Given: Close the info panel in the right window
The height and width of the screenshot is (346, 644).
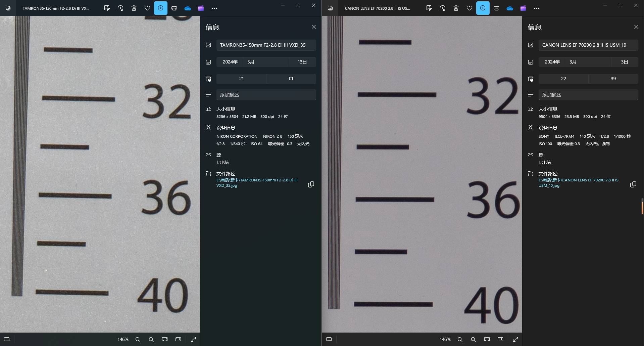Looking at the screenshot, I should coord(636,27).
